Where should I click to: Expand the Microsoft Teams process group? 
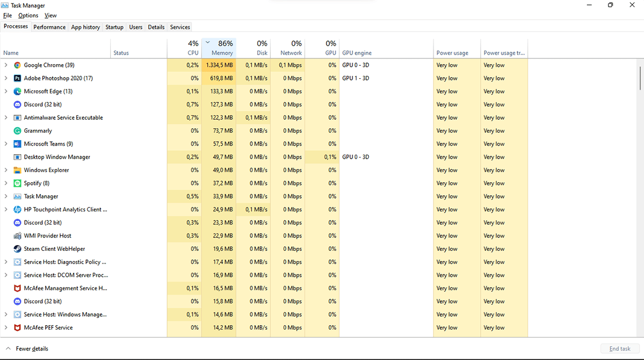pyautogui.click(x=6, y=144)
